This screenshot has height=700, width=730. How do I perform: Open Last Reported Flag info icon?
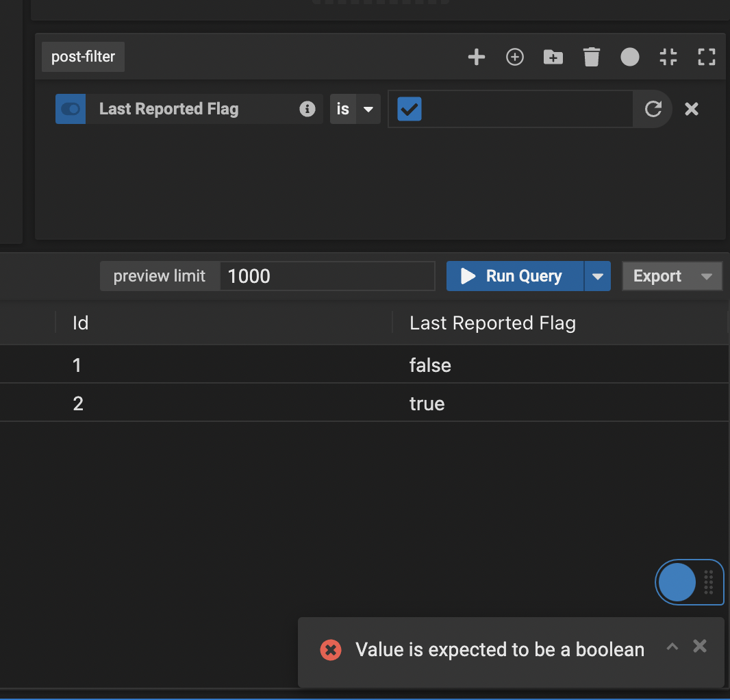click(x=307, y=109)
